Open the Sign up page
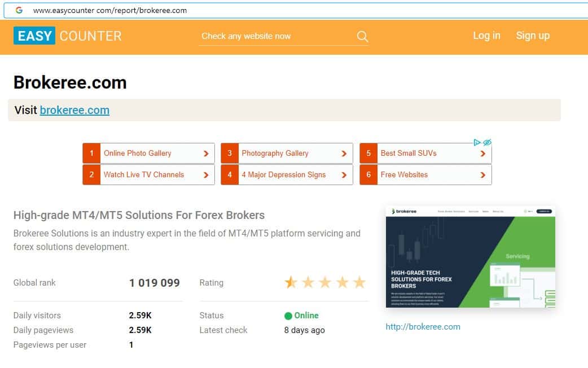This screenshot has height=368, width=588. point(532,36)
